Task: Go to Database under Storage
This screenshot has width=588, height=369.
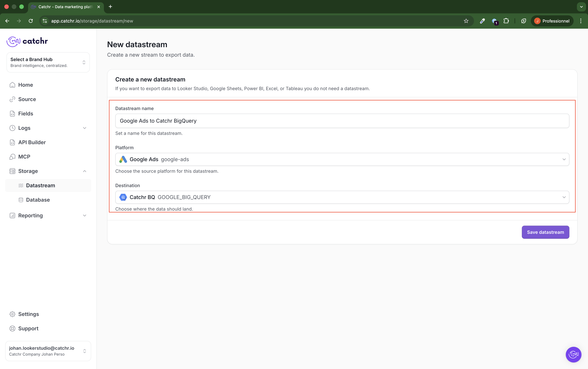Action: tap(38, 200)
